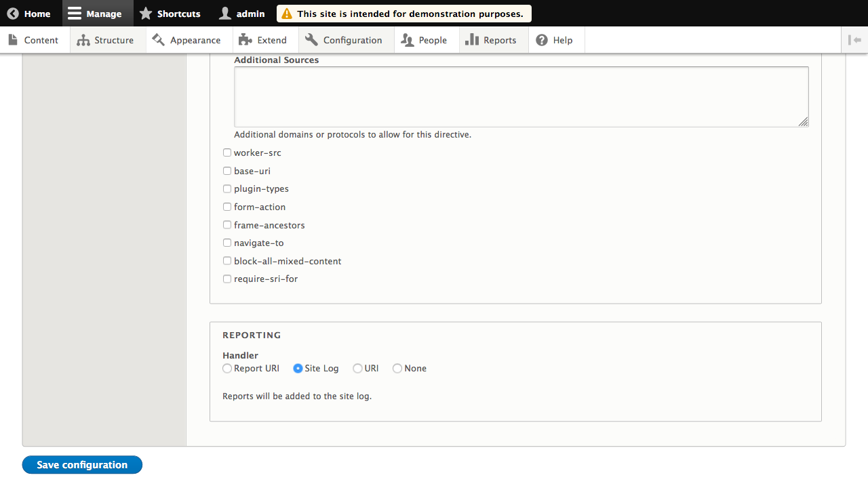868x488 pixels.
Task: Click the Structure hierarchy icon
Action: pos(83,40)
